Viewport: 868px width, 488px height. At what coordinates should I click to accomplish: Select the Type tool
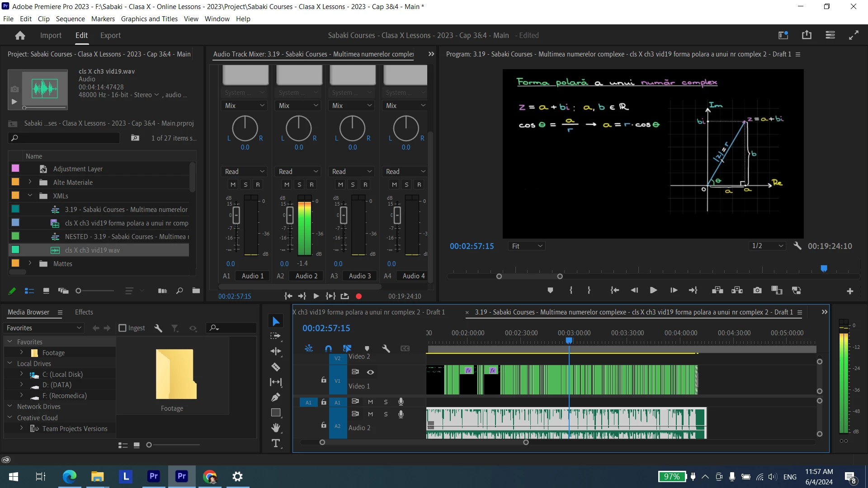coord(276,443)
